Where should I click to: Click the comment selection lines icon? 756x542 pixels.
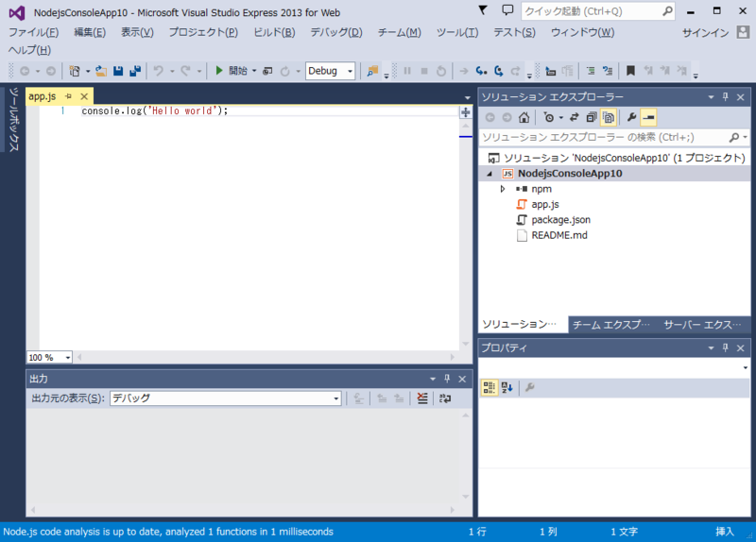591,72
